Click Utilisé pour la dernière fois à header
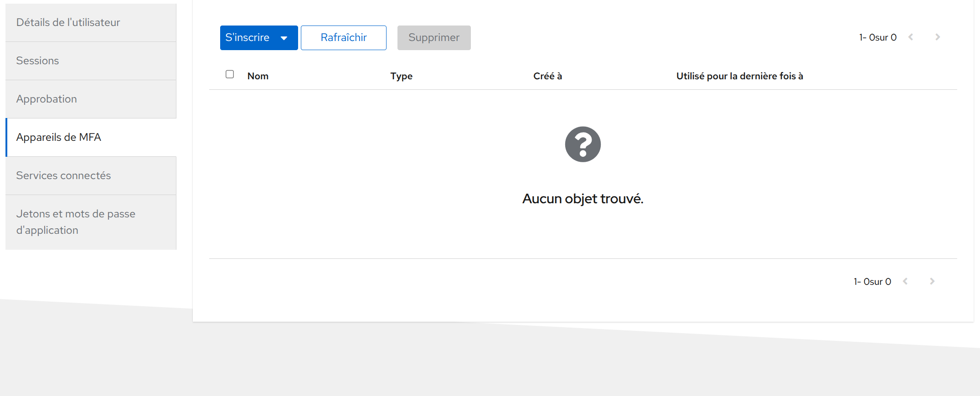980x396 pixels. click(x=739, y=76)
